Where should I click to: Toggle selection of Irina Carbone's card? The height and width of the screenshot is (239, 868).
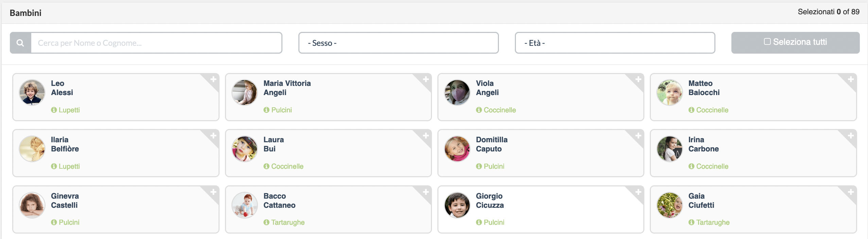(x=753, y=153)
